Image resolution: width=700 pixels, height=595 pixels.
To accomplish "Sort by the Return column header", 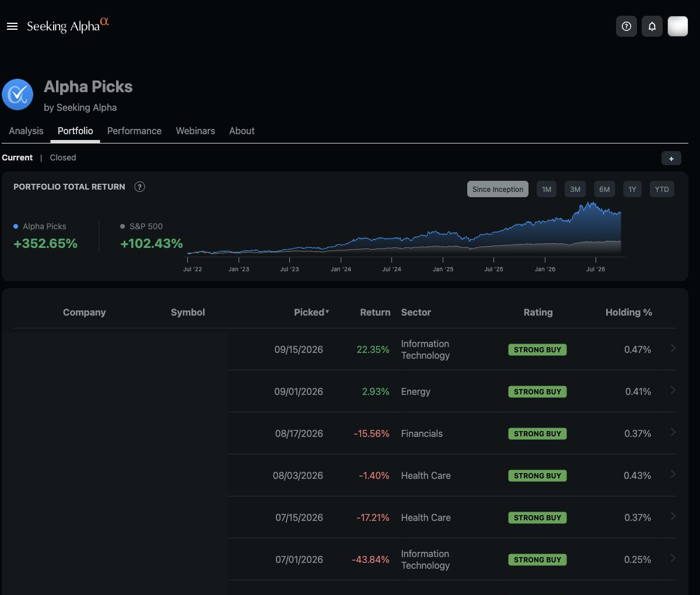I will tap(375, 312).
